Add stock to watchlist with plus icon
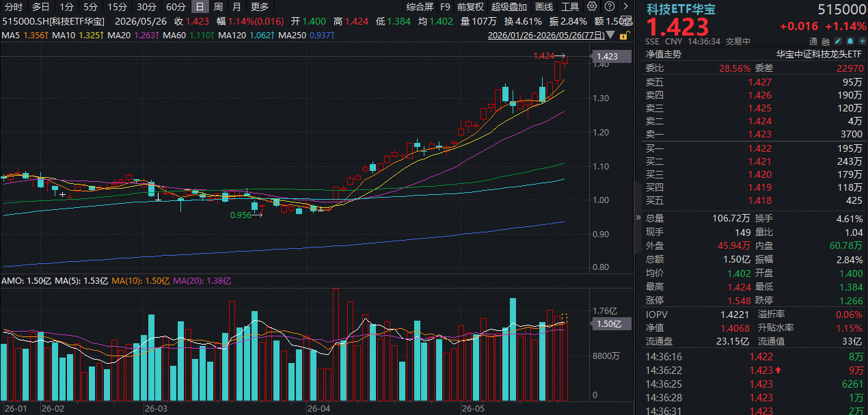This screenshot has width=868, height=415. [x=862, y=41]
